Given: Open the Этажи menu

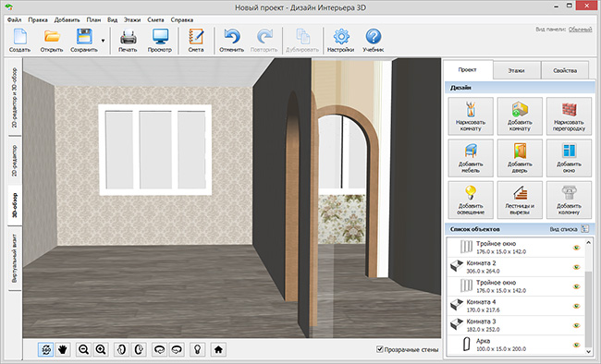Looking at the screenshot, I should coord(132,20).
